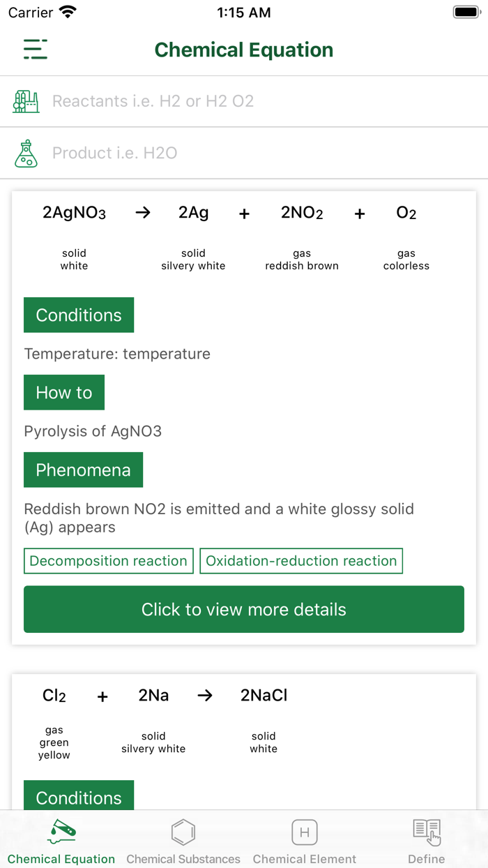Click the Wi-Fi status icon
Image resolution: width=488 pixels, height=868 pixels.
(67, 10)
